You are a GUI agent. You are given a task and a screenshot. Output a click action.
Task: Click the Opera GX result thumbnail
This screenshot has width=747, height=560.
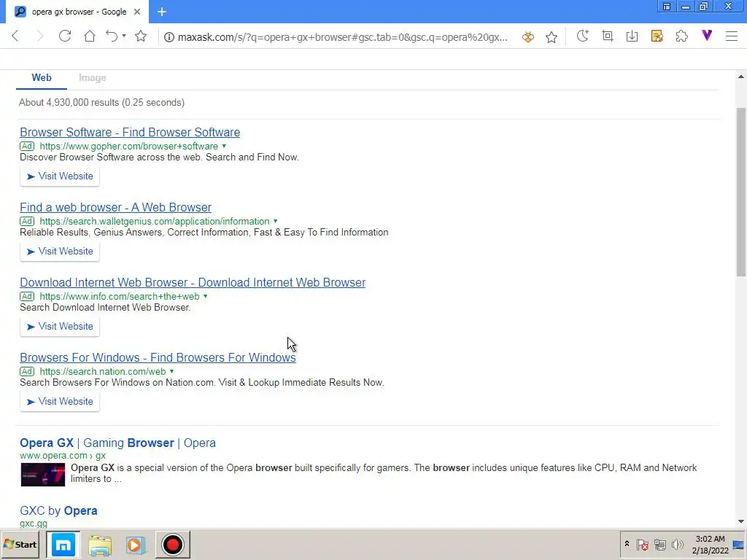pyautogui.click(x=43, y=474)
